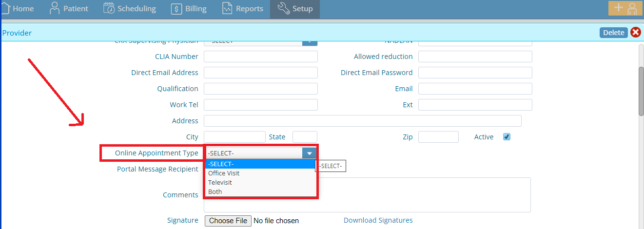Screen dimensions: 644x229
Task: Open the Download Signatures link
Action: click(x=378, y=220)
